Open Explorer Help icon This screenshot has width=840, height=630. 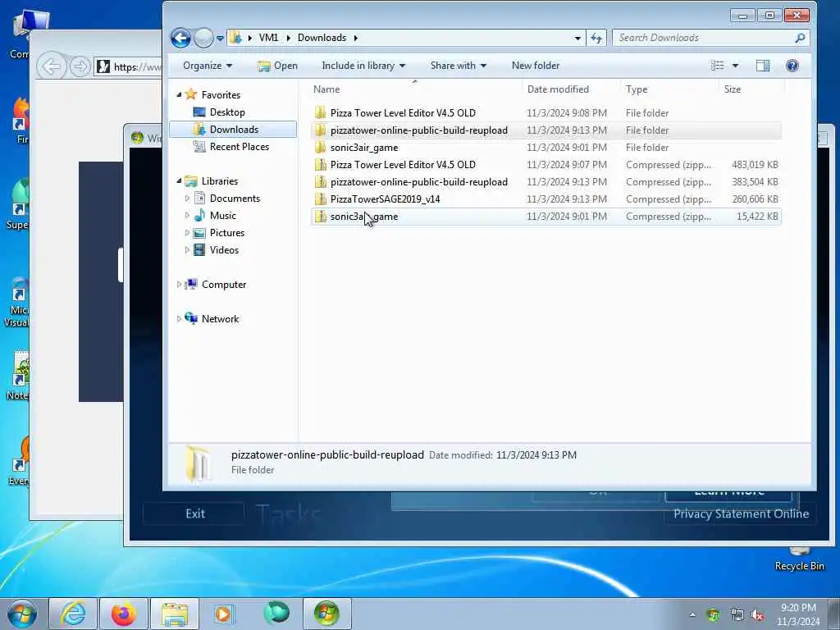pos(792,66)
